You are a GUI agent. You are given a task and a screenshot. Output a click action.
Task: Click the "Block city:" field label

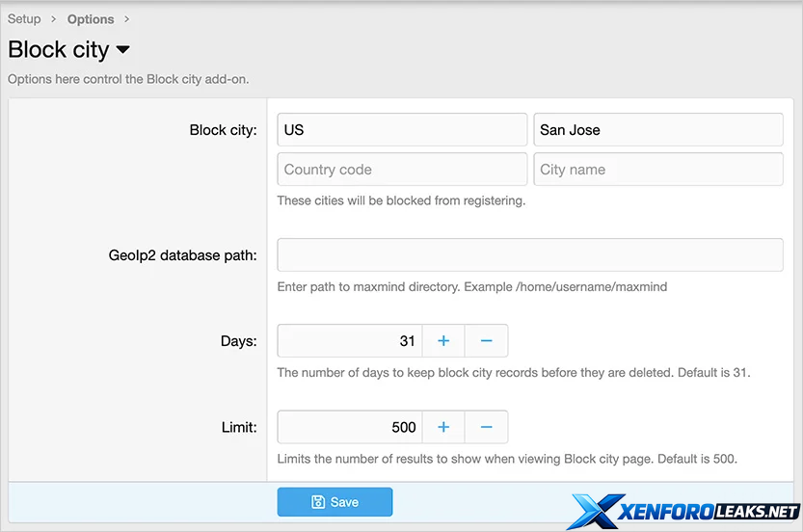(x=223, y=130)
